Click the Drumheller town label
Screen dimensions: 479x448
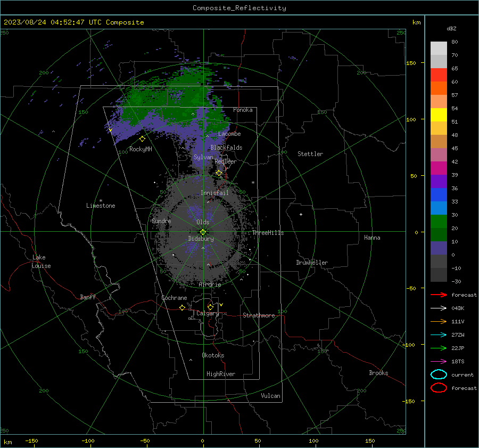[312, 263]
